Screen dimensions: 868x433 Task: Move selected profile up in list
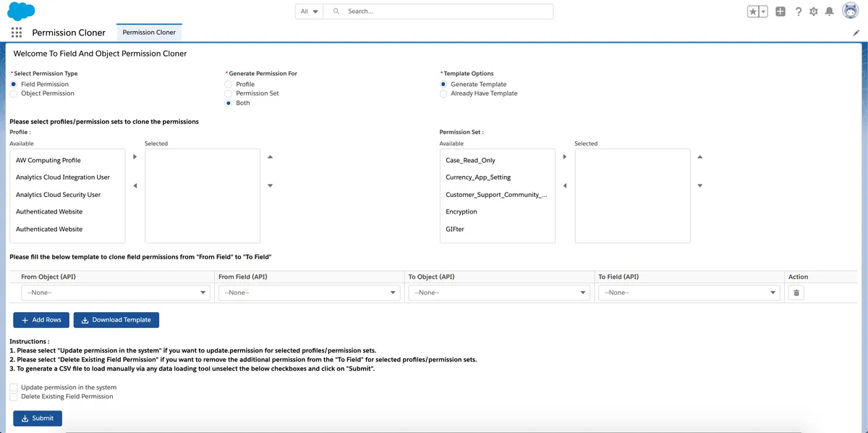click(x=270, y=156)
